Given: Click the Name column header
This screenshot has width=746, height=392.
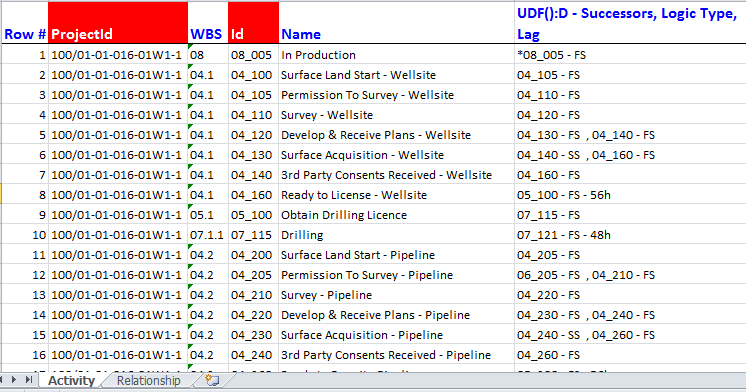Looking at the screenshot, I should click(396, 22).
